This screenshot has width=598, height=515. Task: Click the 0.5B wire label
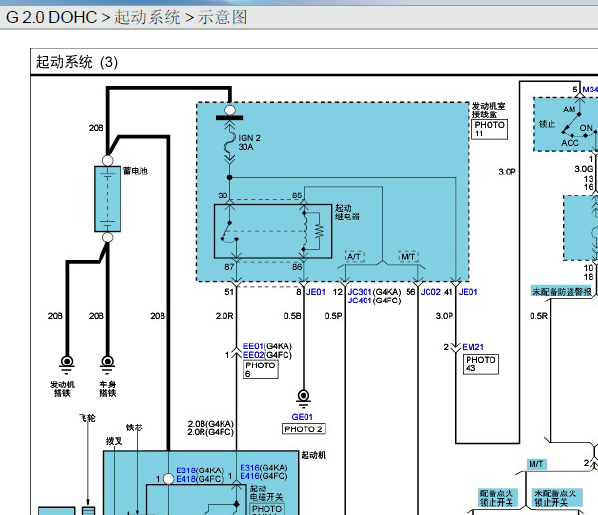(293, 316)
